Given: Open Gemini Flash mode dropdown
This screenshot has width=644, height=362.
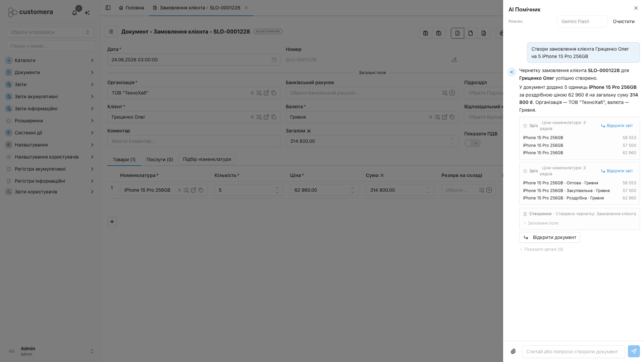Looking at the screenshot, I should [582, 21].
